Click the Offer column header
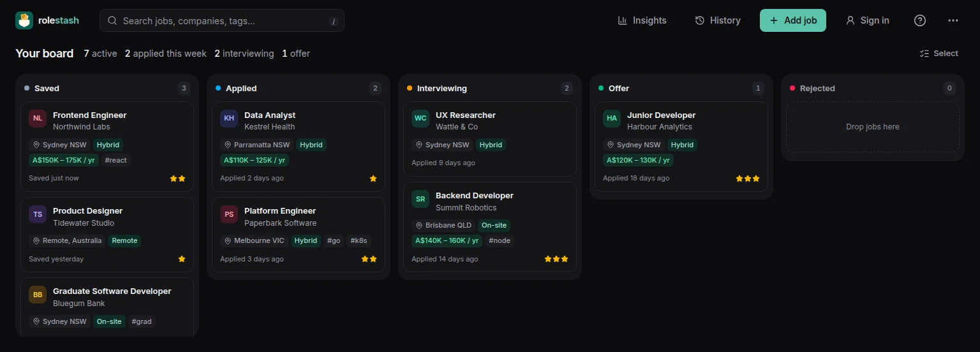Viewport: 980px width, 352px height. click(619, 89)
